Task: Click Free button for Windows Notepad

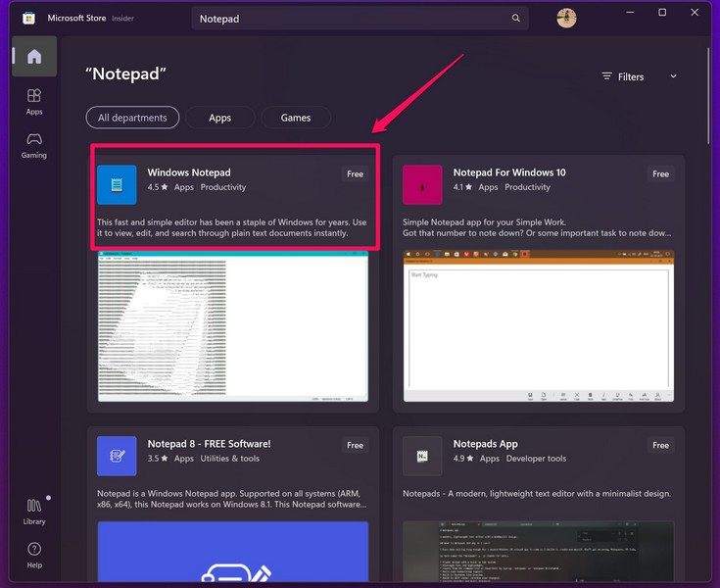Action: 355,174
